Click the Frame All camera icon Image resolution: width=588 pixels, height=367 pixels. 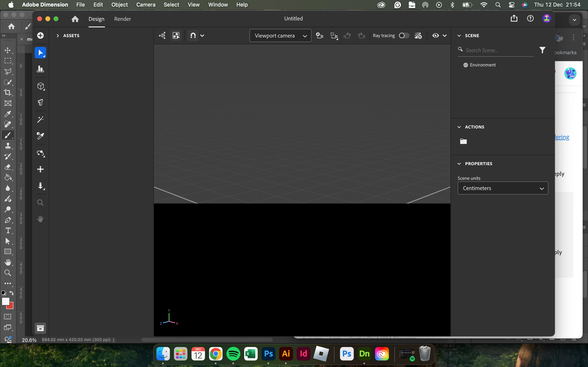pos(334,36)
